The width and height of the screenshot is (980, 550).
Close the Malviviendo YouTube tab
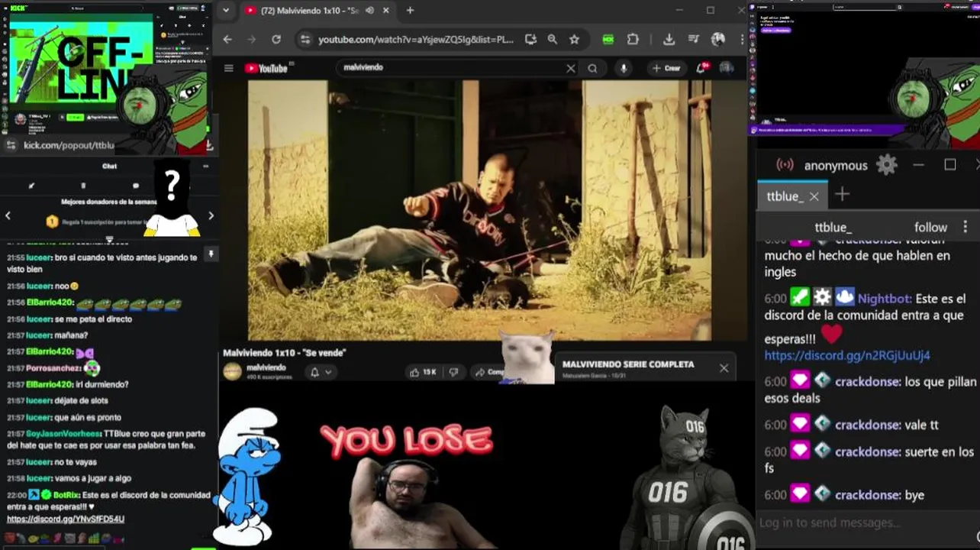pos(386,11)
